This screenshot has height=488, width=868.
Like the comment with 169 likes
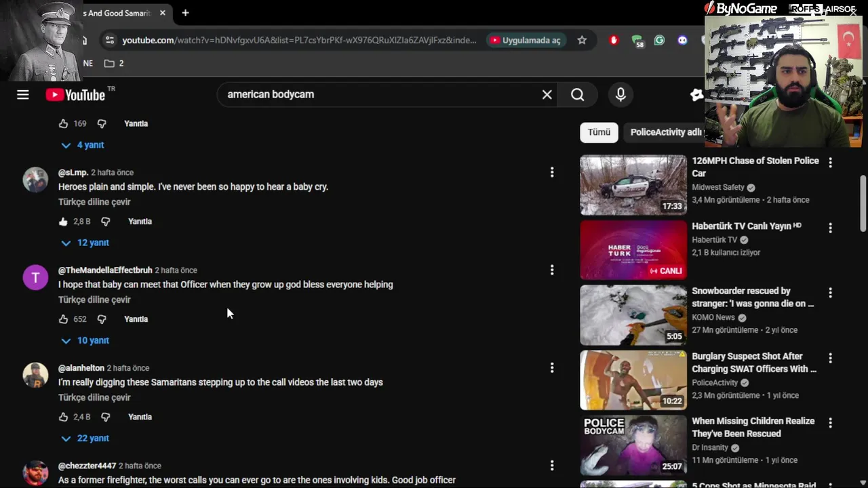(x=63, y=124)
